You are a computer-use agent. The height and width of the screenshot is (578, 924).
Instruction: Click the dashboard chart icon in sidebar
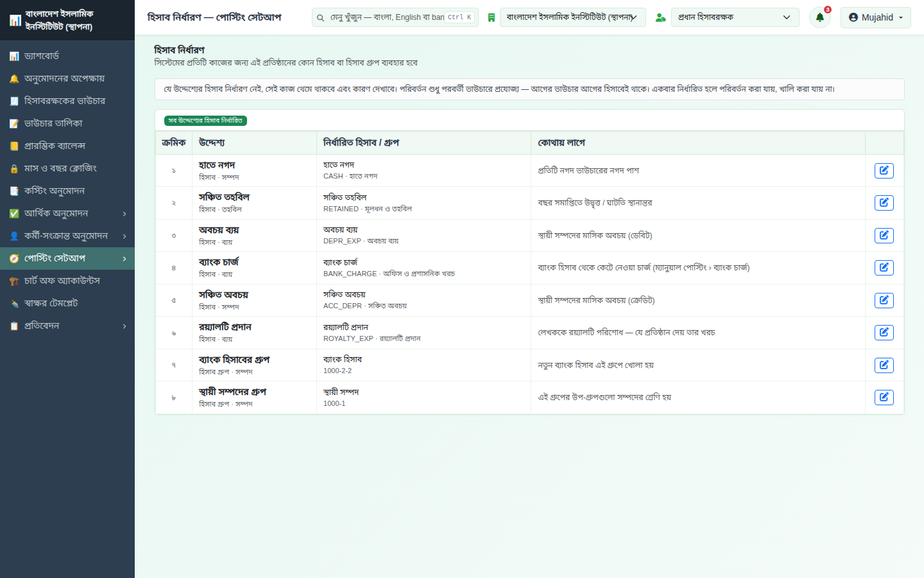click(x=14, y=56)
